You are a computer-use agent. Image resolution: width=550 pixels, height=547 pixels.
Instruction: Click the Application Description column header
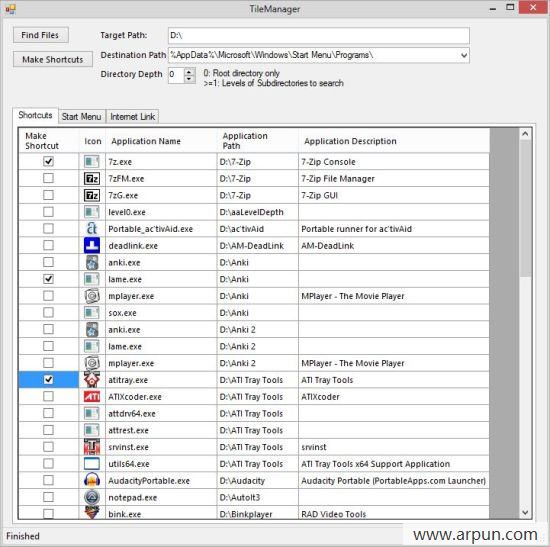tap(394, 141)
